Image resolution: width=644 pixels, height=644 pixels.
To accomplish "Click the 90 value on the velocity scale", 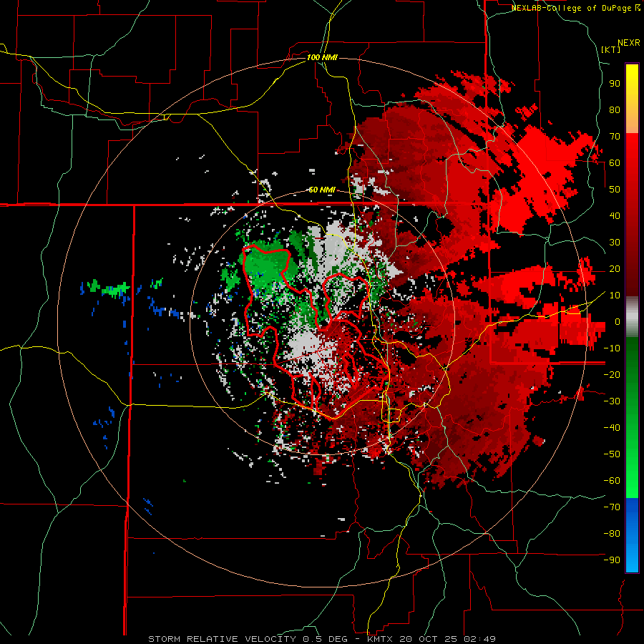I will (x=615, y=84).
